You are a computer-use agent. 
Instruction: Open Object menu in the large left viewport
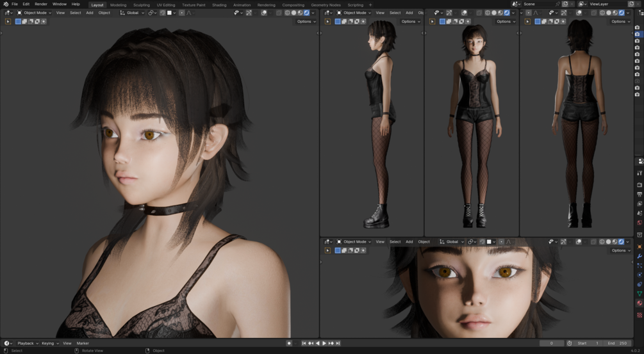(104, 13)
